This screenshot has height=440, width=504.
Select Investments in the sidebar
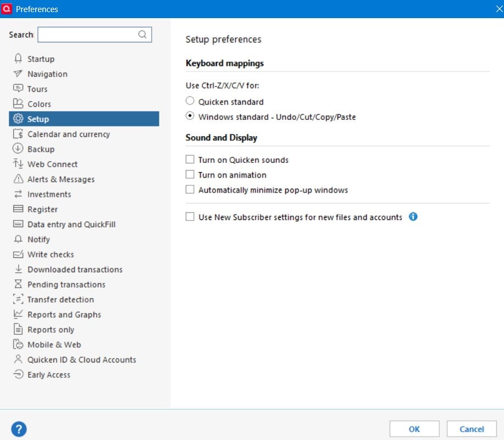(84, 194)
